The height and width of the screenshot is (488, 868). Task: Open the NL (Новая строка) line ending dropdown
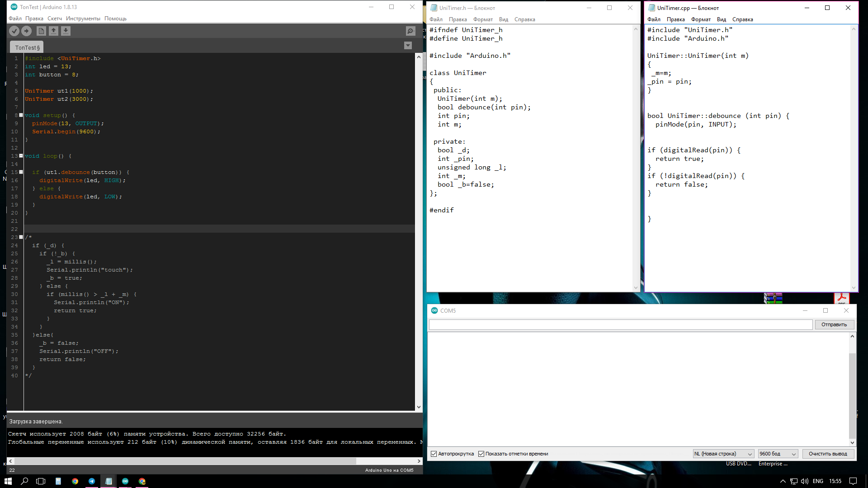[723, 454]
